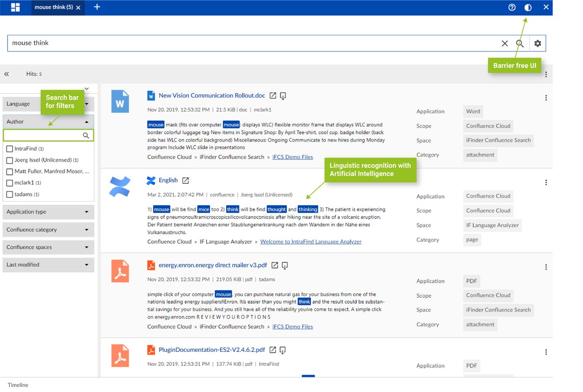The image size is (583, 392).
Task: Download energy.enron.energy direct mailer v3.pdf
Action: click(x=285, y=265)
